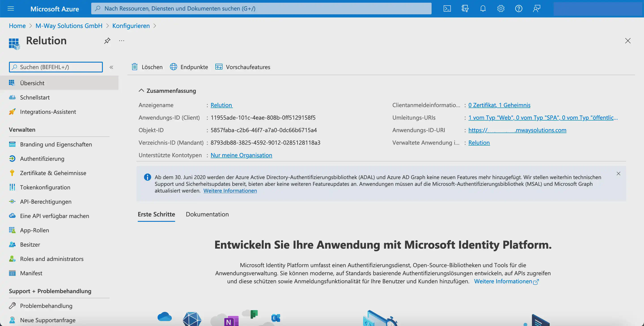644x326 pixels.
Task: Collapse the left sidebar menu
Action: pyautogui.click(x=112, y=67)
